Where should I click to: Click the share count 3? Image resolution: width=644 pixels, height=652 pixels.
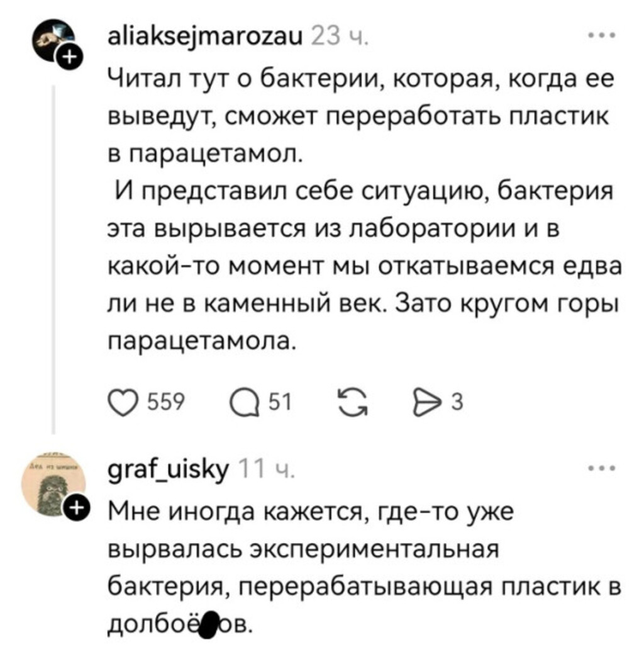point(458,402)
